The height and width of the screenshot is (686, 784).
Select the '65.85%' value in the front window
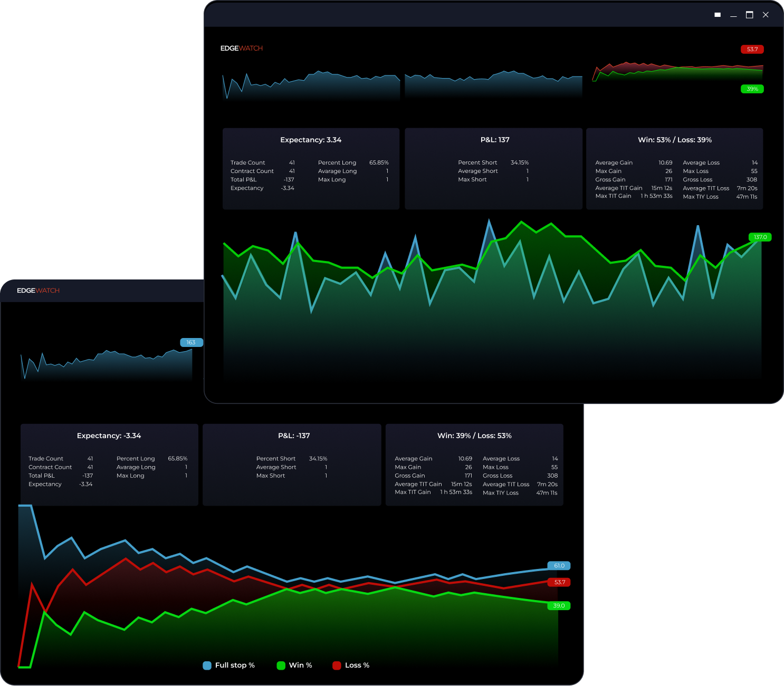coord(379,163)
